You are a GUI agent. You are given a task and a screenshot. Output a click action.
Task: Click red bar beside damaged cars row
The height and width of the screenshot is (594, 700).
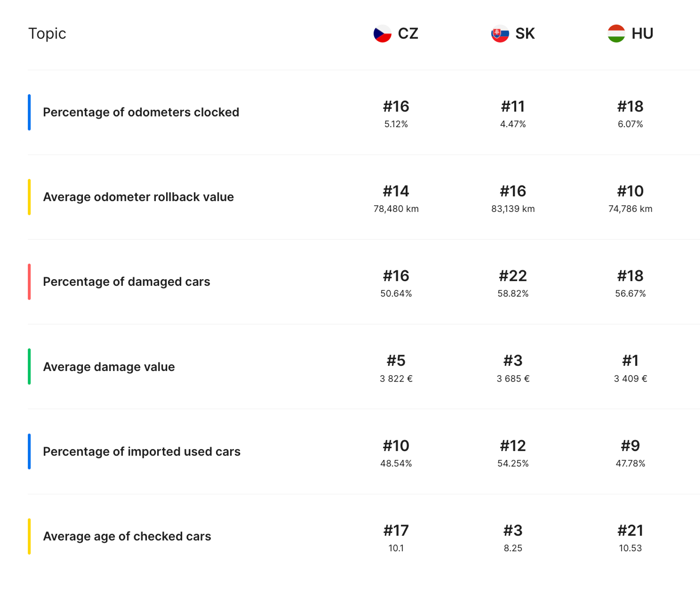pyautogui.click(x=29, y=282)
